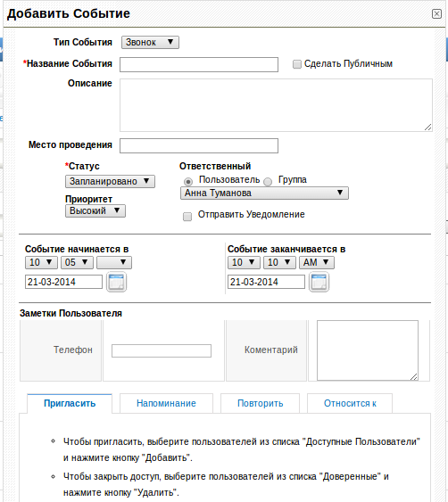Open the end minute dropdown
The width and height of the screenshot is (448, 502).
(x=279, y=262)
